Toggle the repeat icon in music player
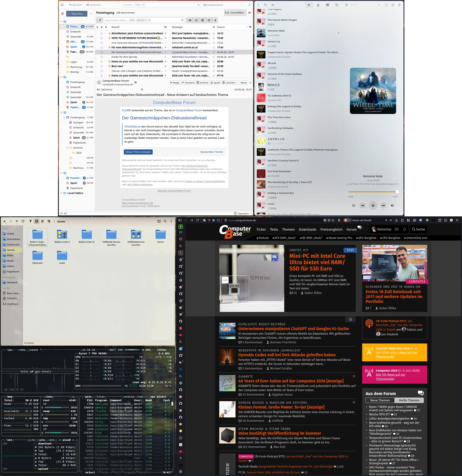This screenshot has height=476, width=462. (354, 206)
